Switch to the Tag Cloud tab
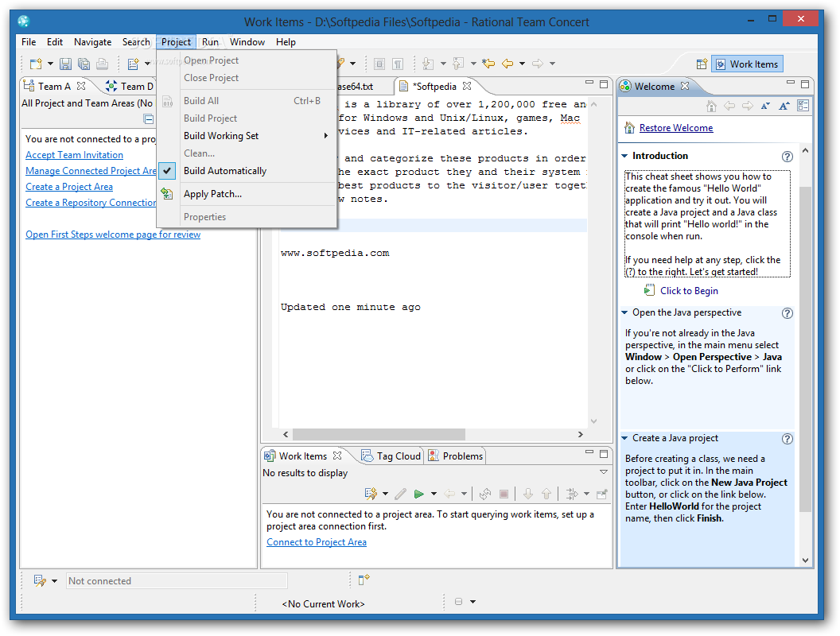 [x=392, y=456]
